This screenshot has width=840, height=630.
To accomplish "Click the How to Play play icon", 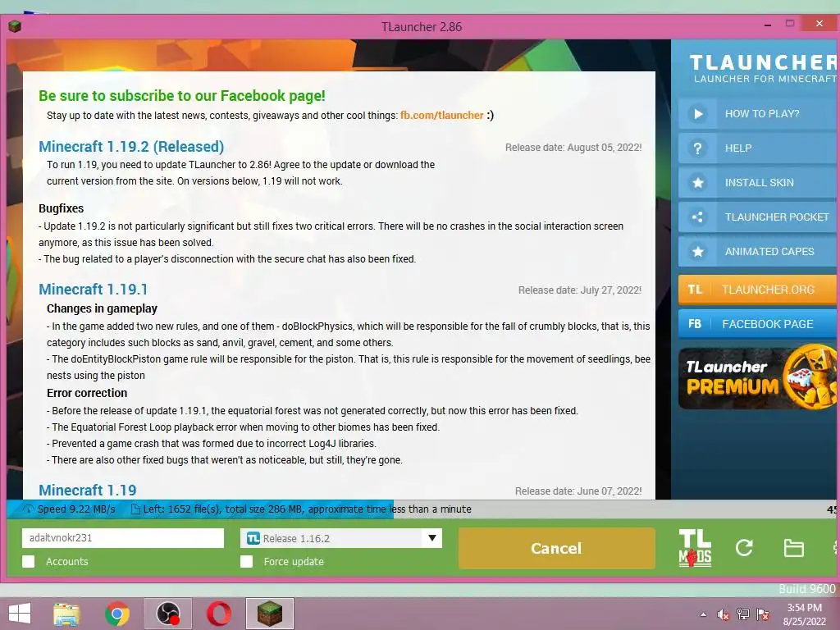I will coord(697,113).
